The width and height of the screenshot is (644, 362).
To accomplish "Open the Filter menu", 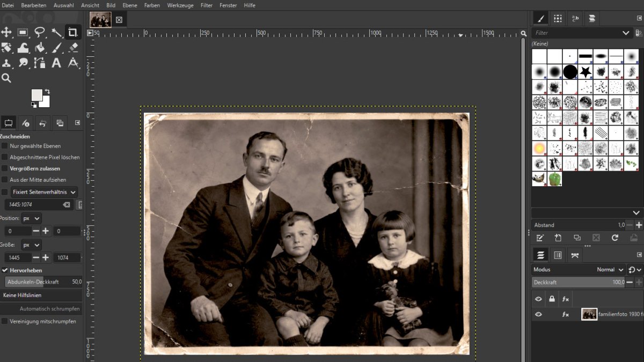I will [x=207, y=5].
